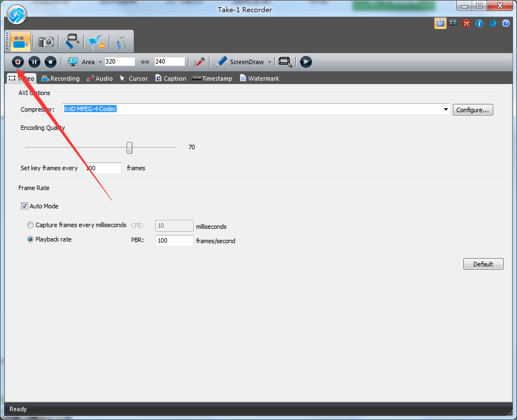
Task: Open the blue info about icon
Action: (479, 23)
